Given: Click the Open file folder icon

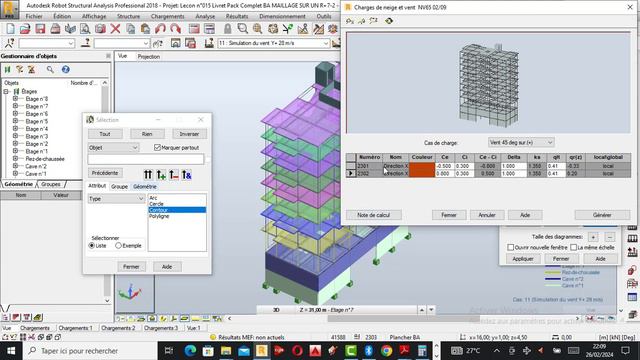Looking at the screenshot, I should [x=25, y=29].
